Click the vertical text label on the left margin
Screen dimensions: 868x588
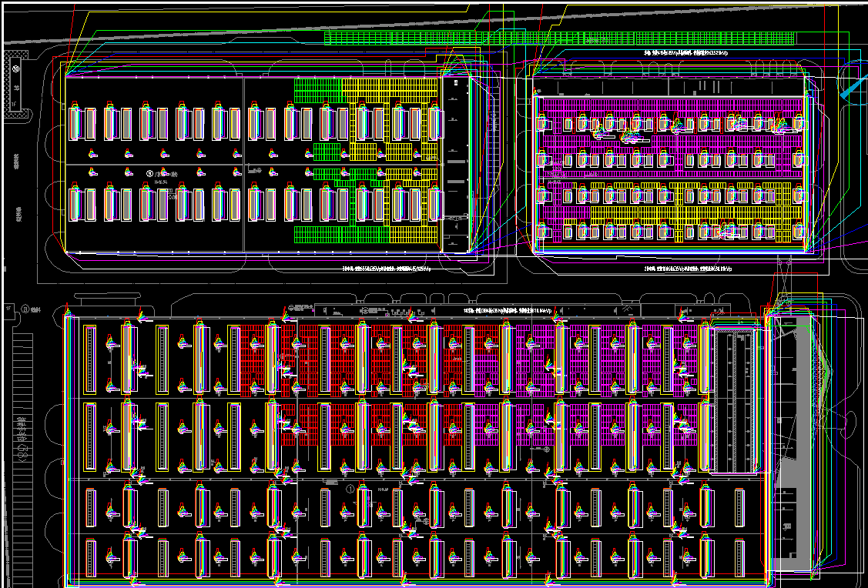coord(17,162)
